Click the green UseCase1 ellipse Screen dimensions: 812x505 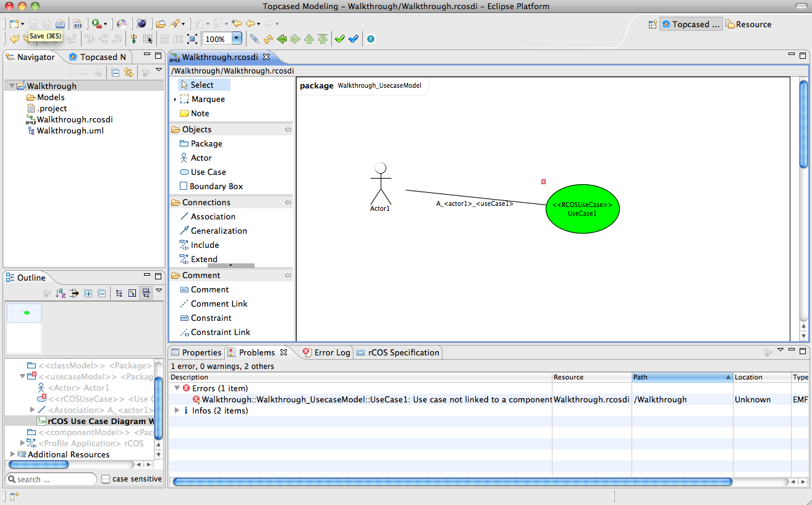click(x=582, y=209)
